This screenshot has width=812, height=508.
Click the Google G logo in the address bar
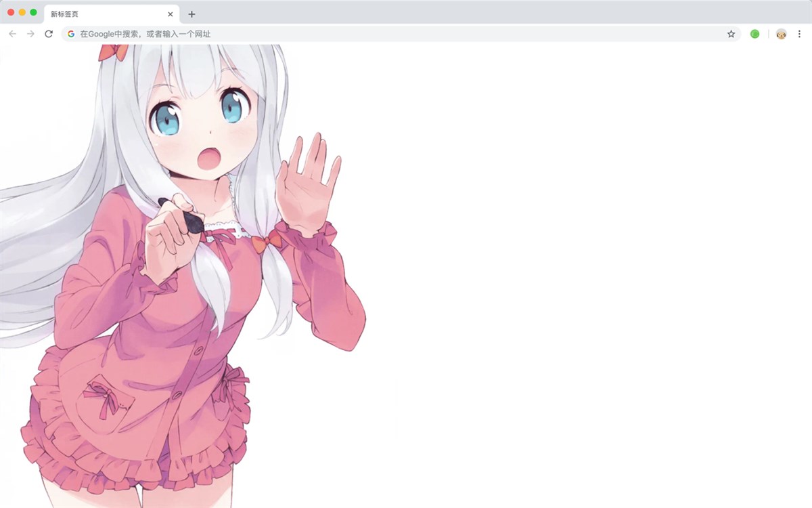click(x=71, y=33)
